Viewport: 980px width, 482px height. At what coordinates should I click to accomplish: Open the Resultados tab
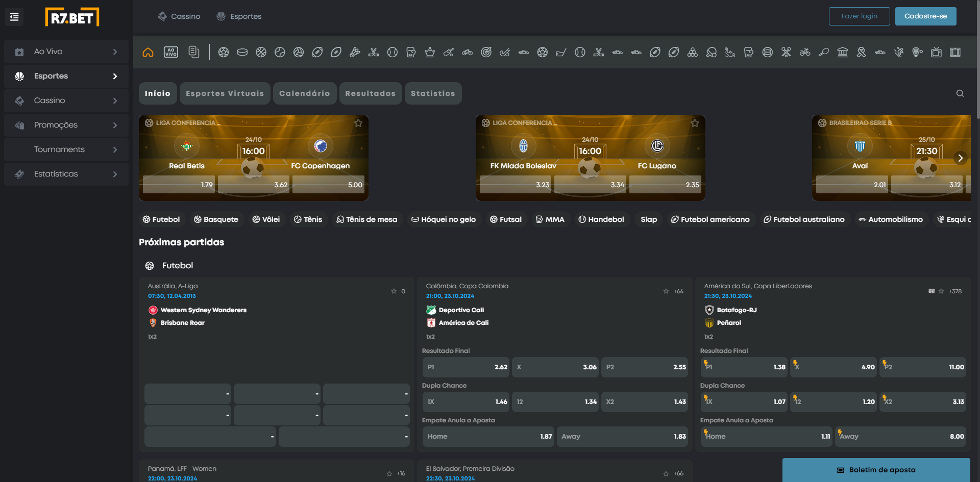[371, 93]
